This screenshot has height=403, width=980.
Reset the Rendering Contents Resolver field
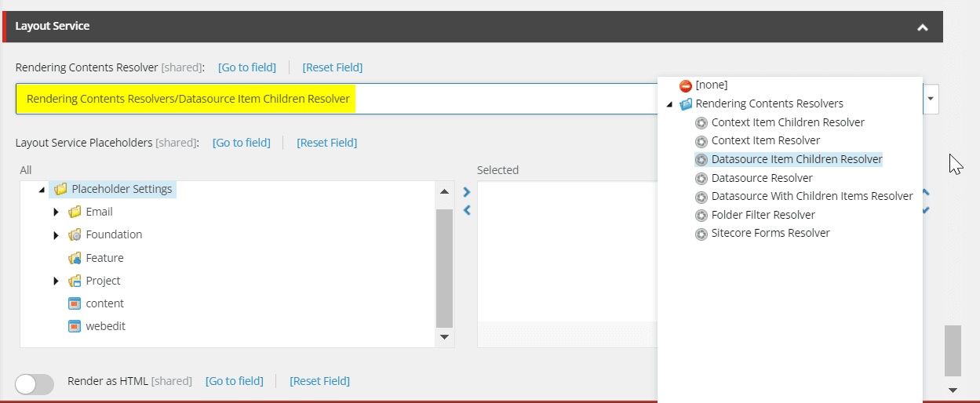pyautogui.click(x=333, y=67)
